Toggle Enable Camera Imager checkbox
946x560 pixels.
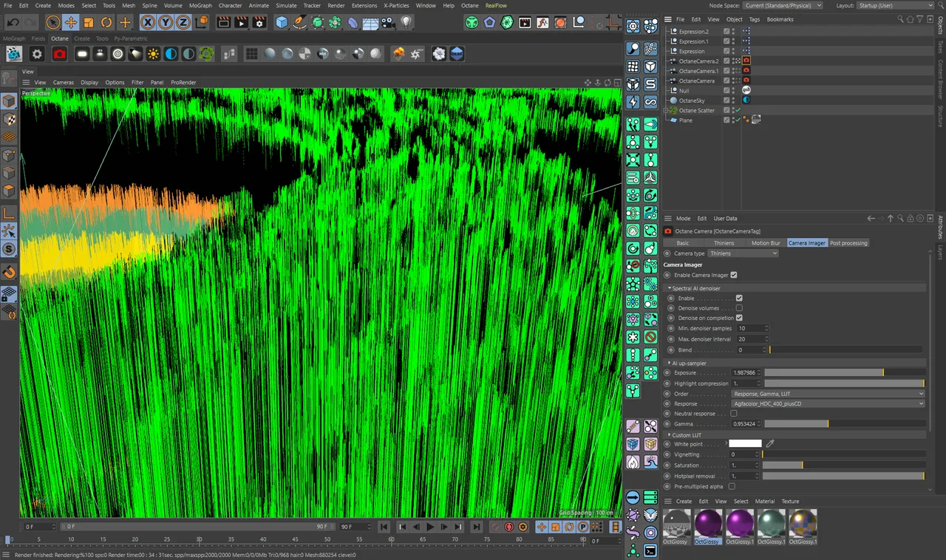click(734, 275)
